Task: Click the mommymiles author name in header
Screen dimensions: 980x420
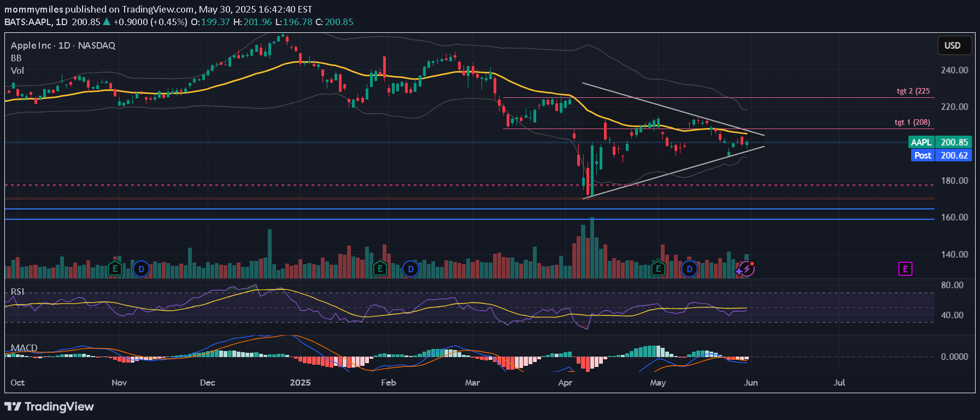Action: (x=34, y=9)
